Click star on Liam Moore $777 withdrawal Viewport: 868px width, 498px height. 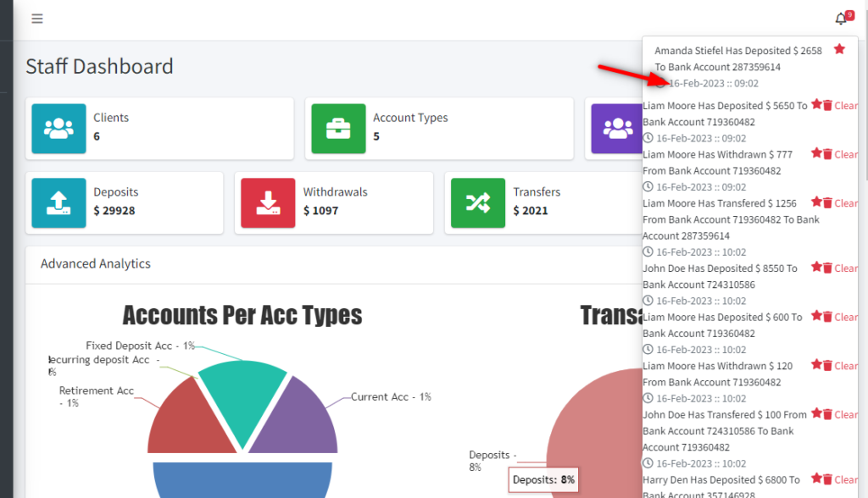816,152
